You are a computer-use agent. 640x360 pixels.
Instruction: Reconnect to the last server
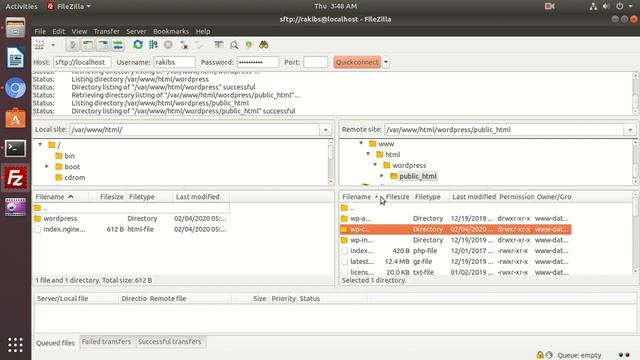click(199, 45)
